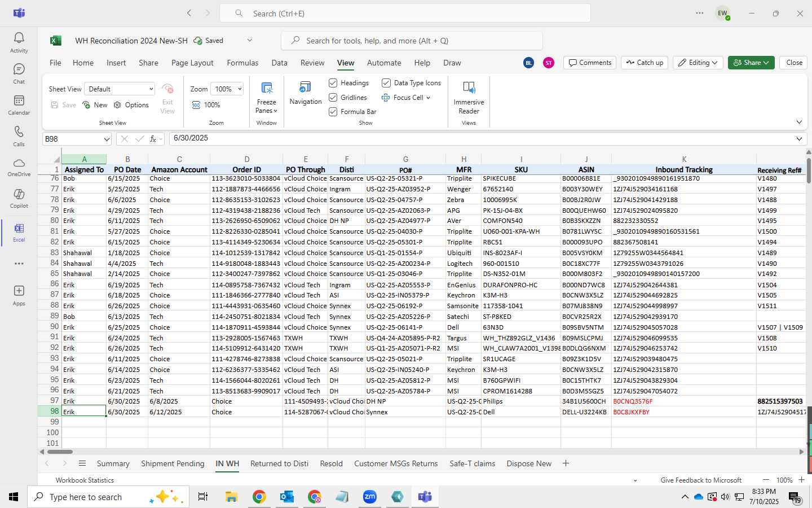This screenshot has height=508, width=812.
Task: Open the Teams Activity feed
Action: pyautogui.click(x=19, y=42)
